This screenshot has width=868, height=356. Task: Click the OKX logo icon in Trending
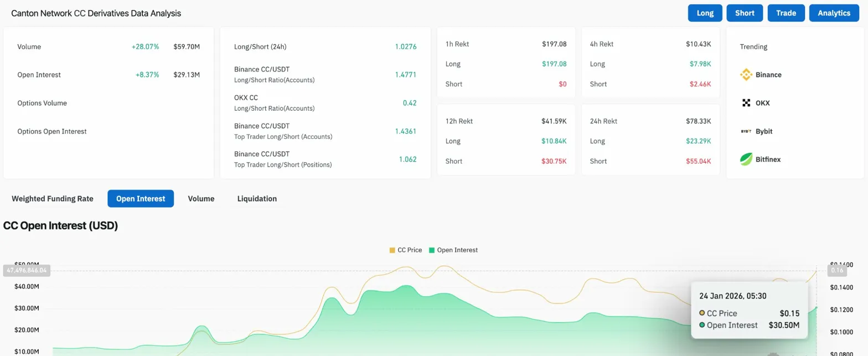click(746, 103)
